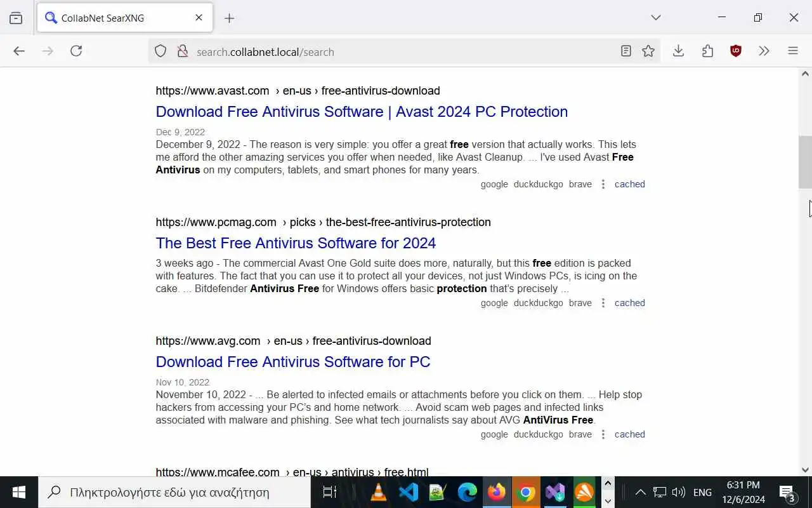Click google engine label on Avast result
This screenshot has height=508, width=812.
(494, 184)
